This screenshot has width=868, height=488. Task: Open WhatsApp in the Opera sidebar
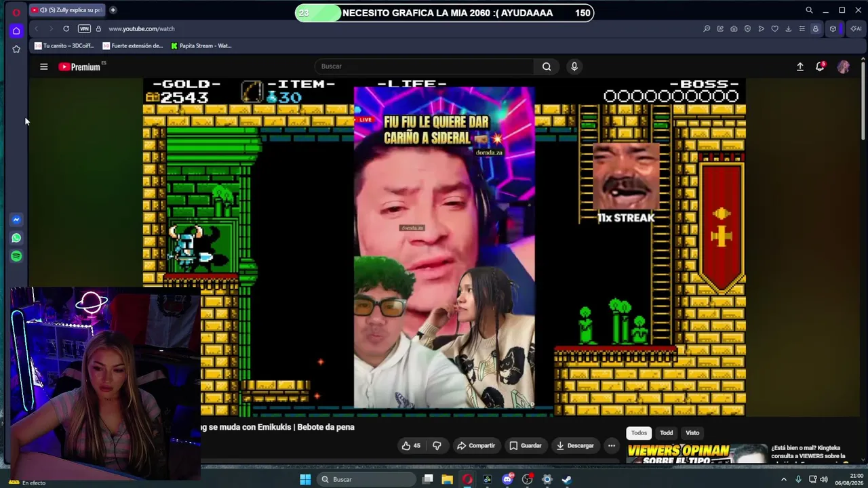pyautogui.click(x=16, y=238)
